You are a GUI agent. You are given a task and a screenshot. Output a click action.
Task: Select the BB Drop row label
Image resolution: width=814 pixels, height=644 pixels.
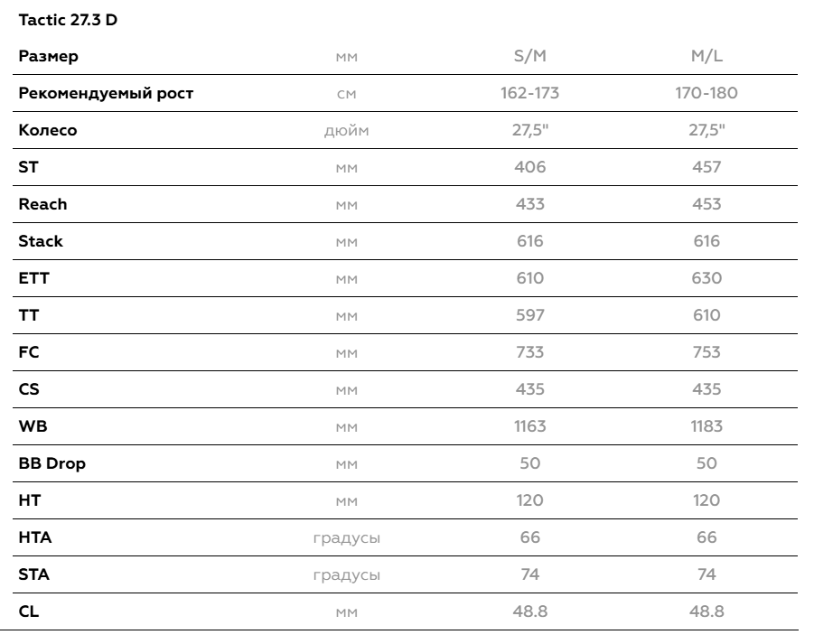click(x=51, y=463)
